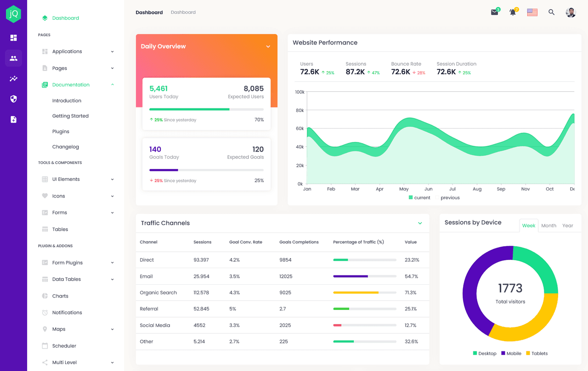
Task: Toggle the Desktop legend entry
Action: pyautogui.click(x=485, y=353)
